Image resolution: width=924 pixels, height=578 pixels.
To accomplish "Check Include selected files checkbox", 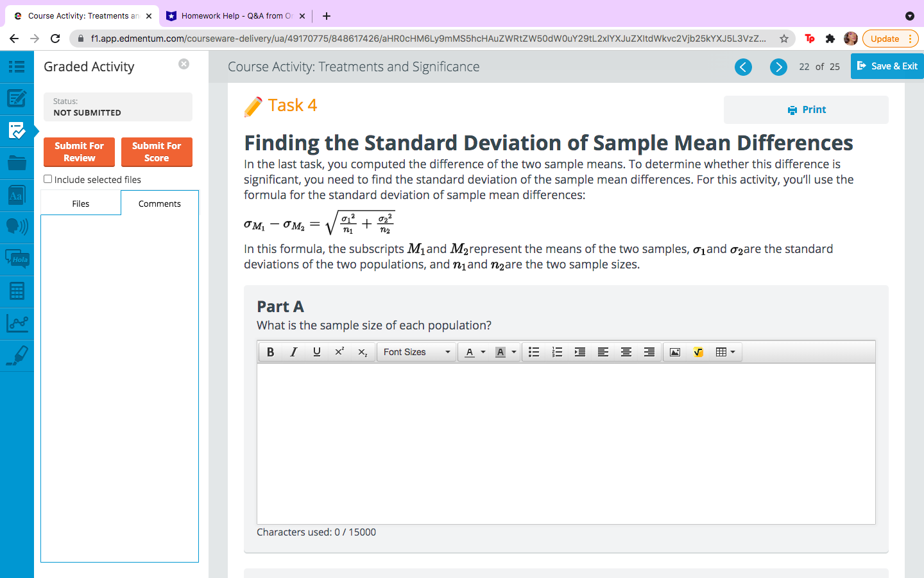I will point(47,179).
